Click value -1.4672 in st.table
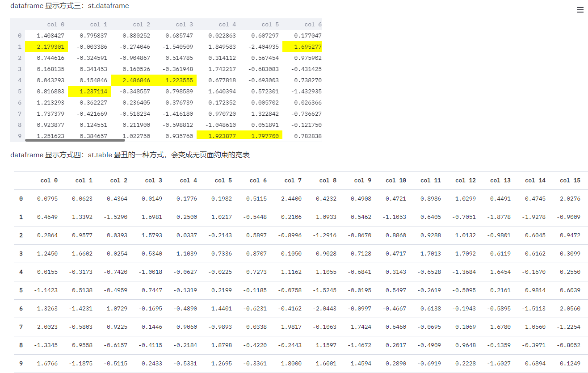The width and height of the screenshot is (588, 373). [x=359, y=345]
